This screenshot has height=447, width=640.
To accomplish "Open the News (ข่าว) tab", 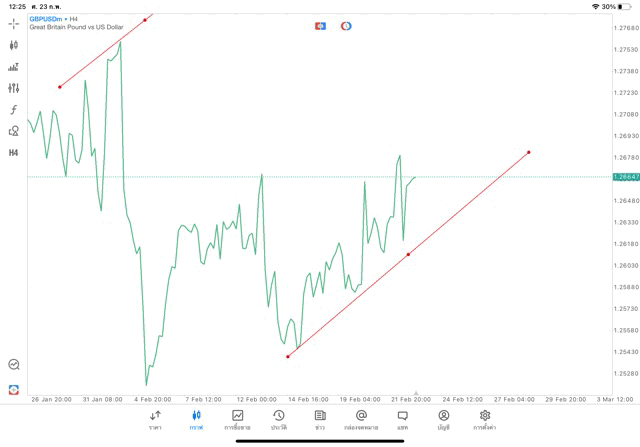I will [320, 419].
